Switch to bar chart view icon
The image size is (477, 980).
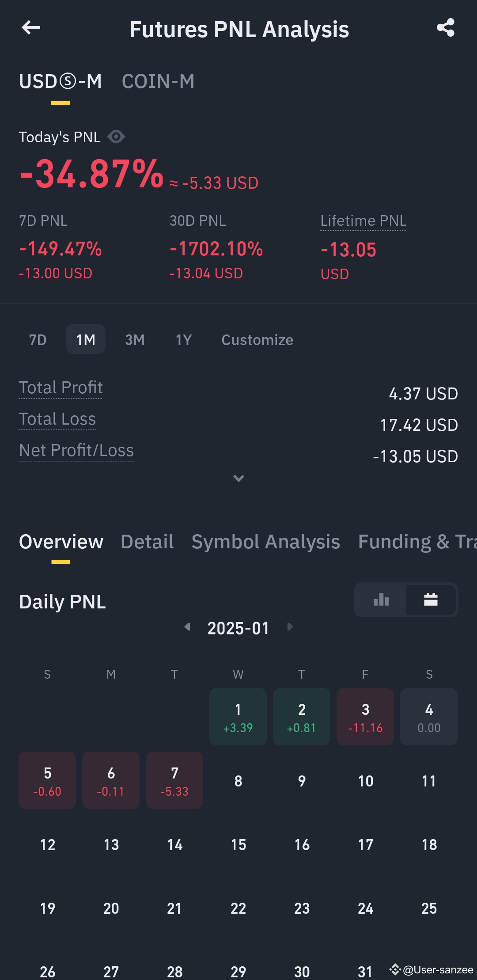click(381, 600)
